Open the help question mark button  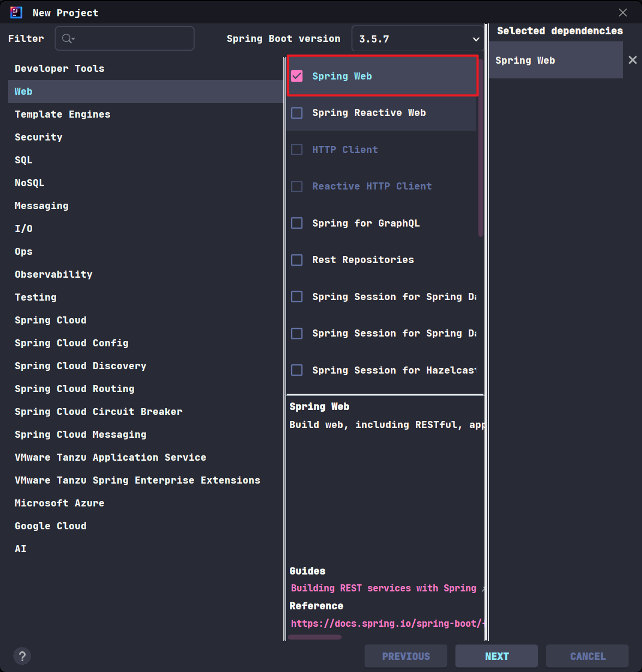click(22, 656)
